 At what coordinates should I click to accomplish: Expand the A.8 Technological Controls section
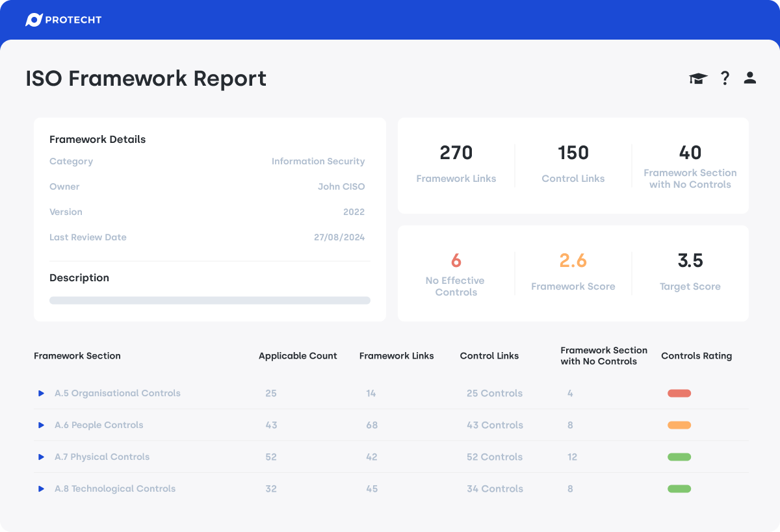(116, 488)
